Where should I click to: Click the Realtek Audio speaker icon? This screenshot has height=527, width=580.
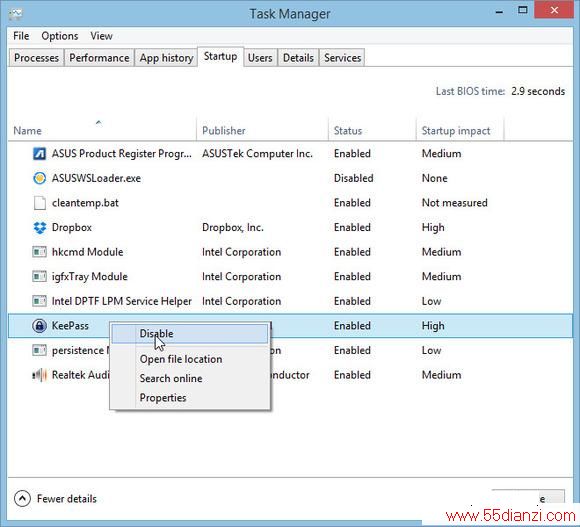click(40, 375)
